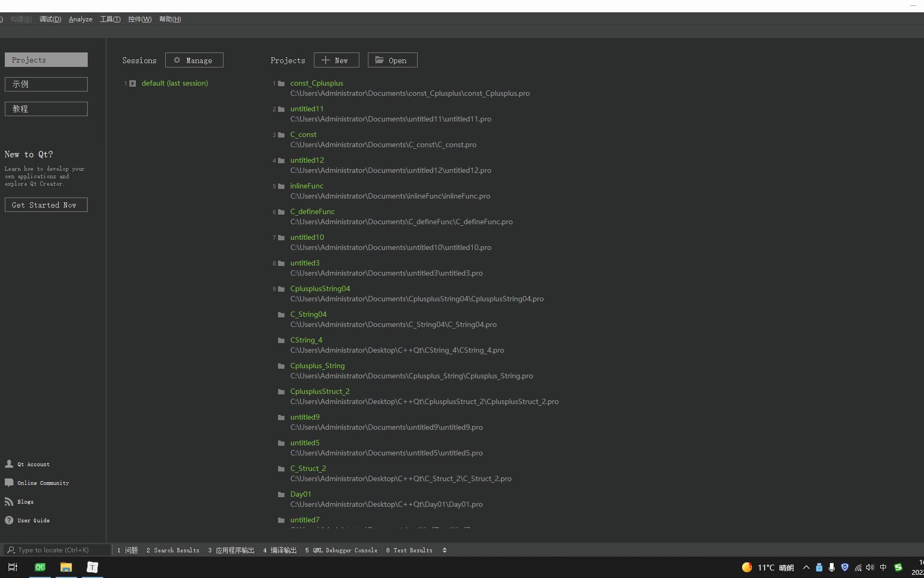Screen dimensions: 924x578
Task: Open the 应用程序输出 pane
Action: point(232,550)
